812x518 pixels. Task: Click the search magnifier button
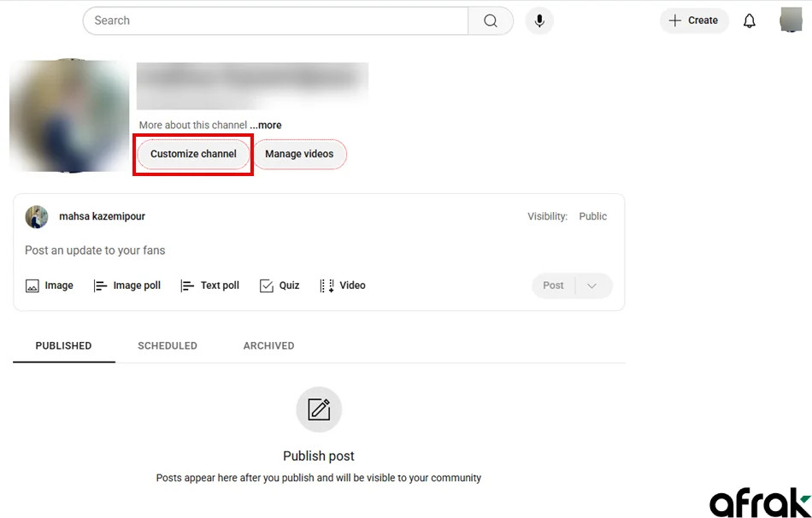tap(491, 21)
